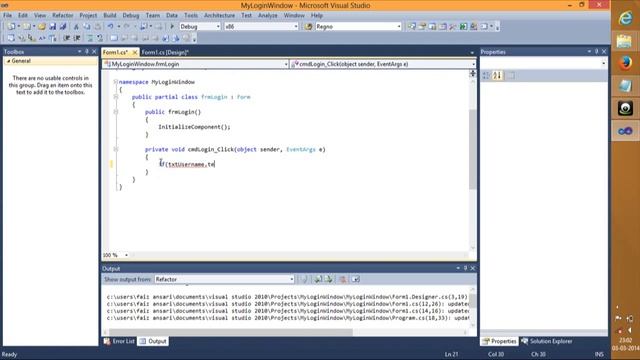640x360 pixels.
Task: Collapse the cmdLogin_Click method outline
Action: 116,149
